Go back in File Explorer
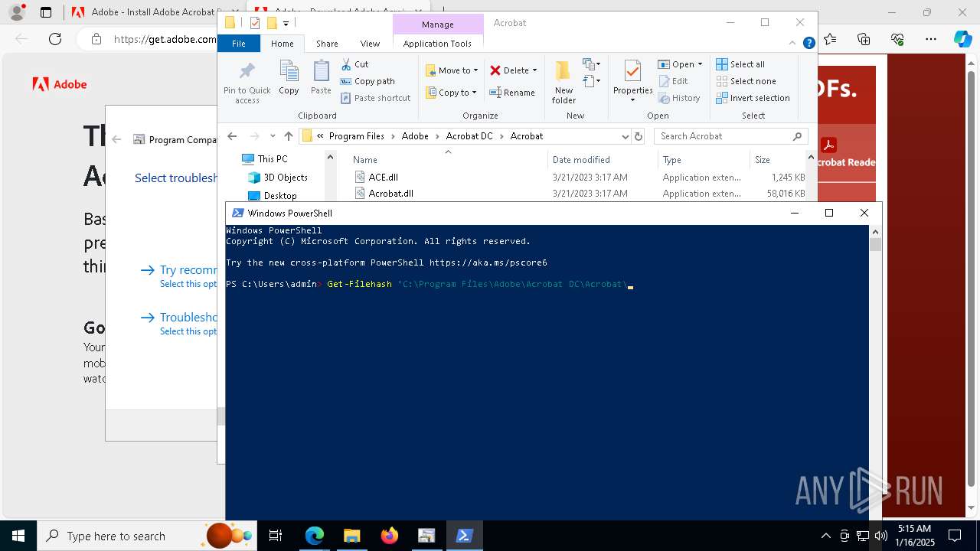980x551 pixels. 232,136
